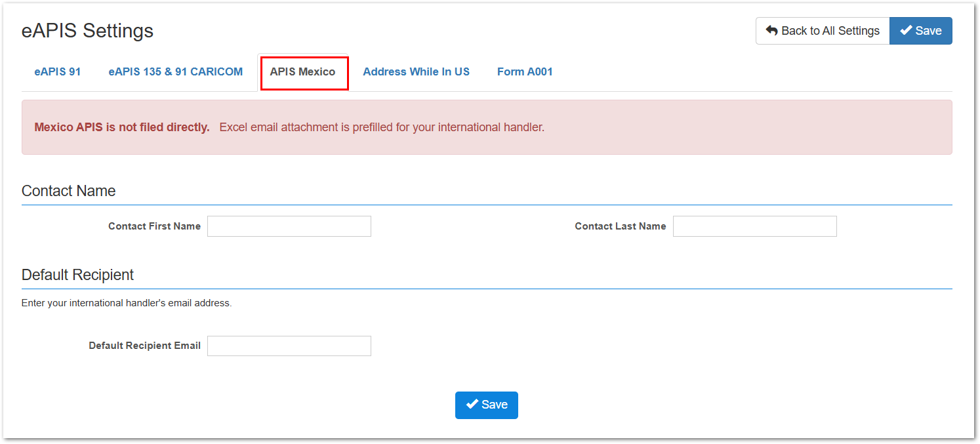Click the Default Recipient section heading
Screen dimensions: 980x444
77,275
